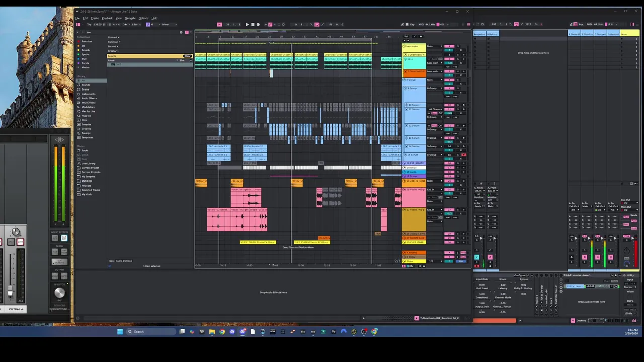Open the Create menu
644x362 pixels.
coord(95,18)
